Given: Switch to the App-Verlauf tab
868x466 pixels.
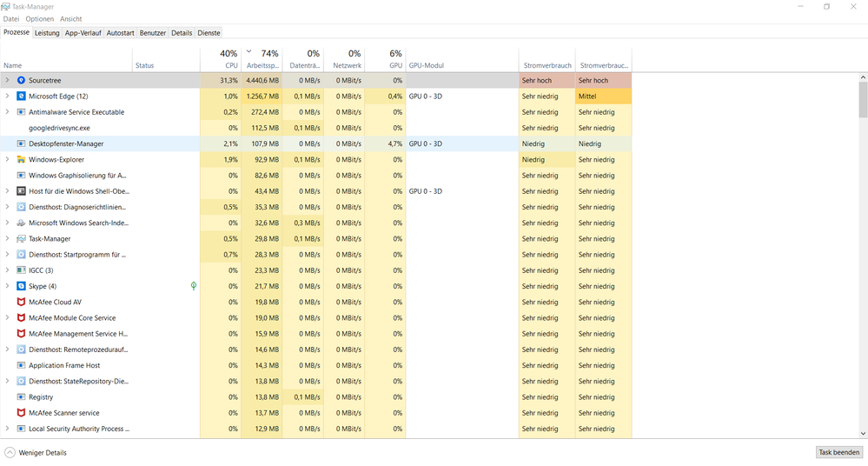Looking at the screenshot, I should tap(83, 33).
